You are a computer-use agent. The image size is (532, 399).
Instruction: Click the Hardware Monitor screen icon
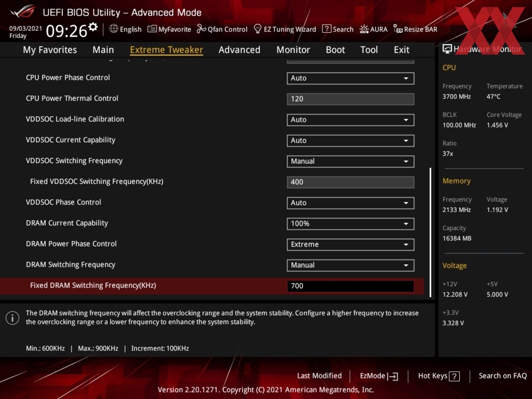[x=447, y=49]
